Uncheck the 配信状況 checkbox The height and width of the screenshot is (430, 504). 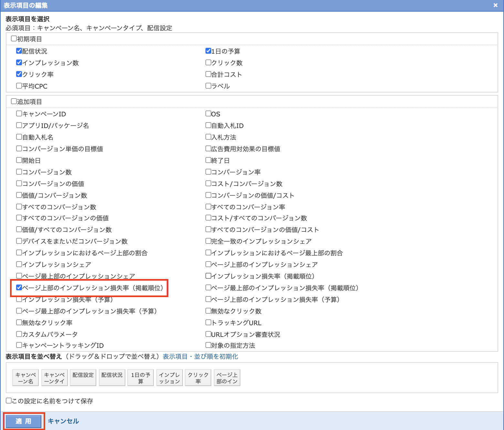click(x=19, y=51)
